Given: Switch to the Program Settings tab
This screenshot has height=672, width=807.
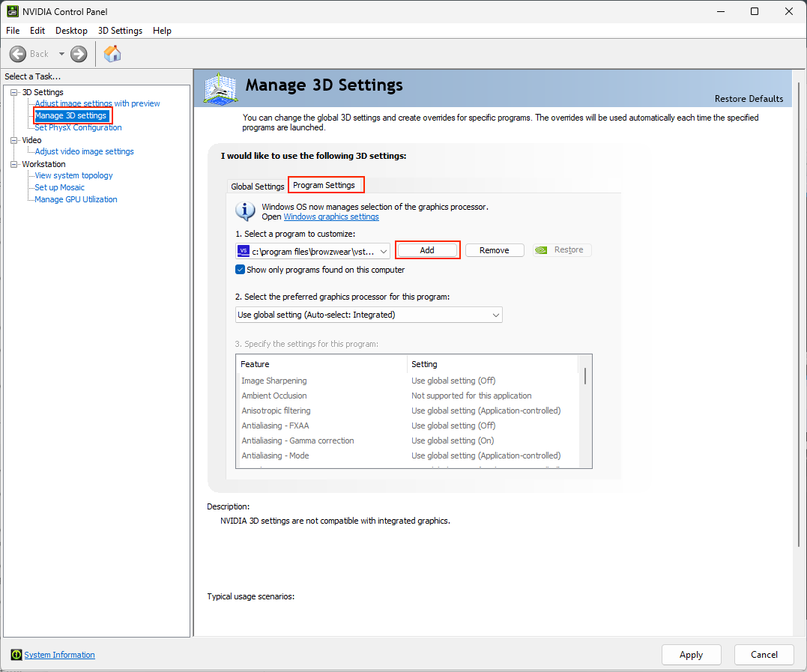Looking at the screenshot, I should [x=324, y=185].
